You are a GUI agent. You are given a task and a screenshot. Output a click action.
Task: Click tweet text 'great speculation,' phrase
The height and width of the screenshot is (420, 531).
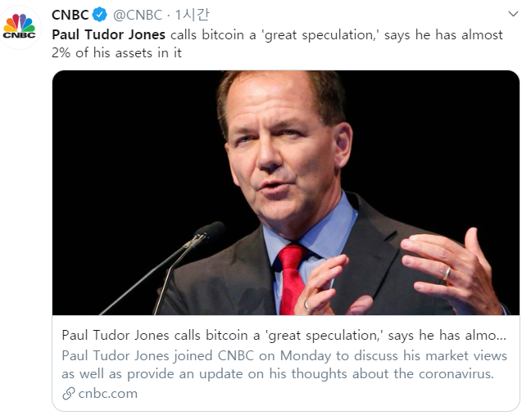point(322,35)
